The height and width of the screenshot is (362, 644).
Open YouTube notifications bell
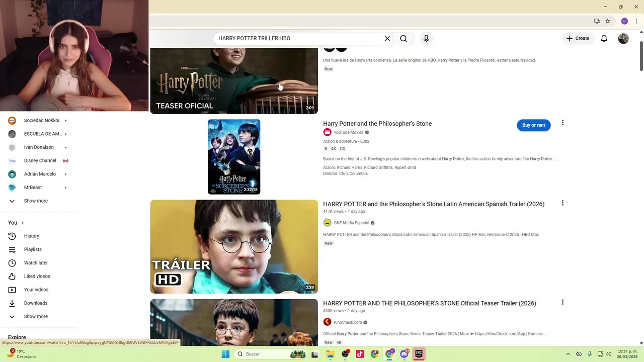click(x=604, y=38)
